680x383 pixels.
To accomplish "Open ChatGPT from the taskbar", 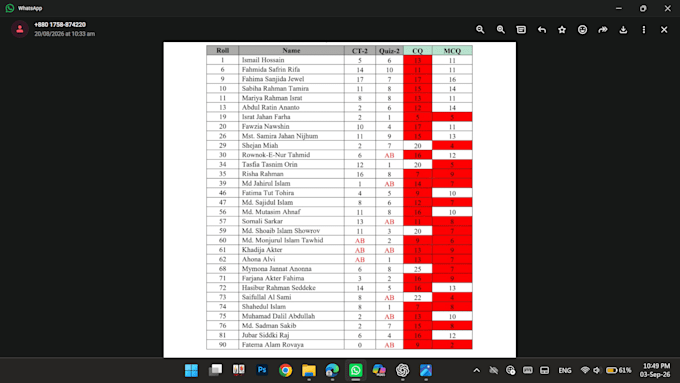I will 402,370.
